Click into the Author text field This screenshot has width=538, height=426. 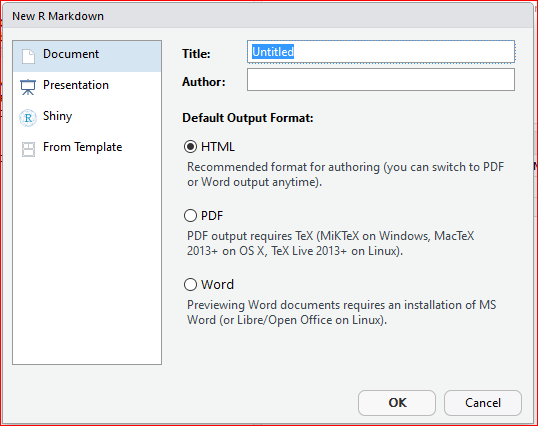[x=381, y=80]
